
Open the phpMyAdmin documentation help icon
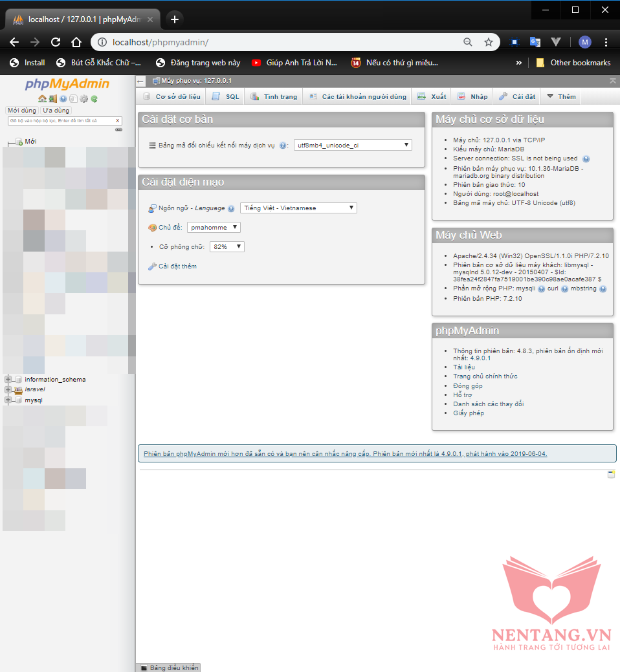(63, 99)
